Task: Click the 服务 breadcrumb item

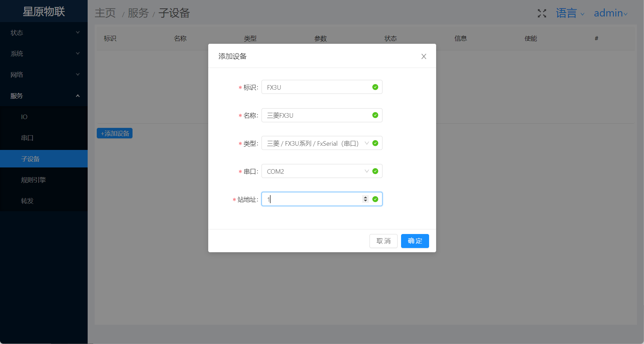Action: click(138, 13)
